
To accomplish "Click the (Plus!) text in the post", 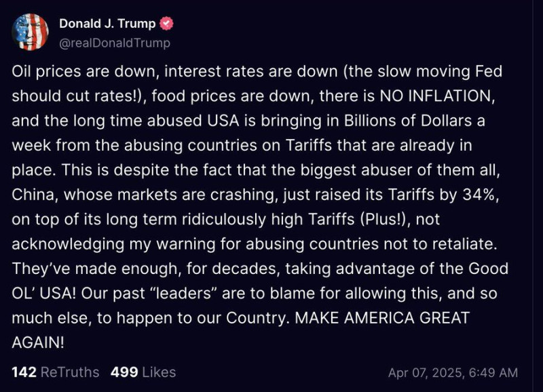I will [x=384, y=219].
